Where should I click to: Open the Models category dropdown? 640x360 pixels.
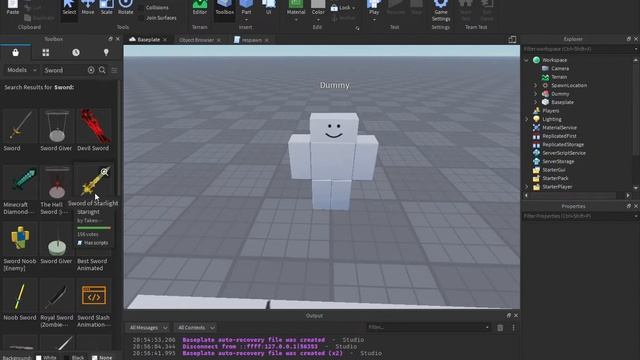[22, 70]
